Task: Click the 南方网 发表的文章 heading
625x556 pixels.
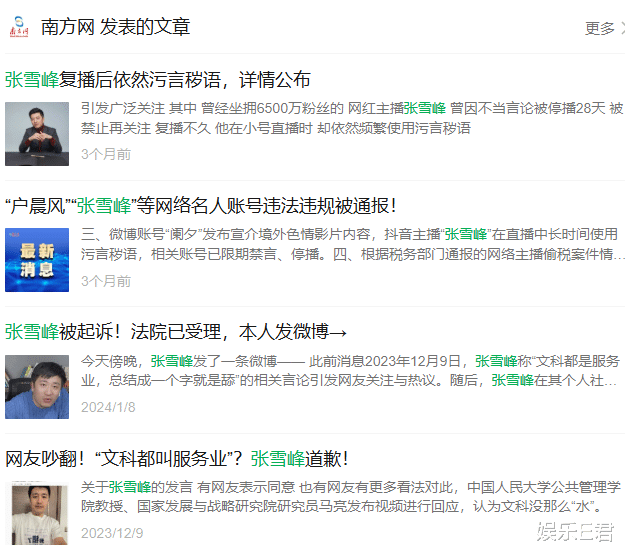Action: 116,27
